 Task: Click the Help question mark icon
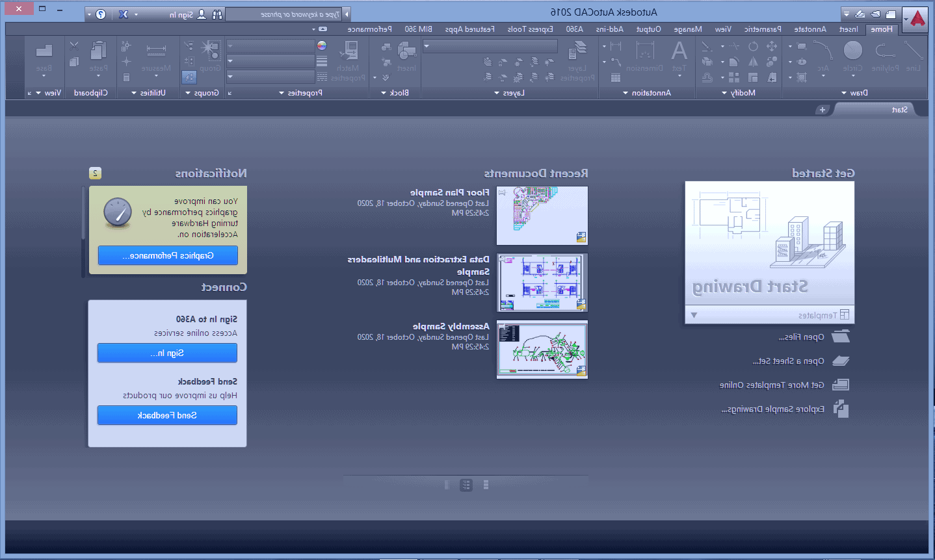(x=101, y=14)
